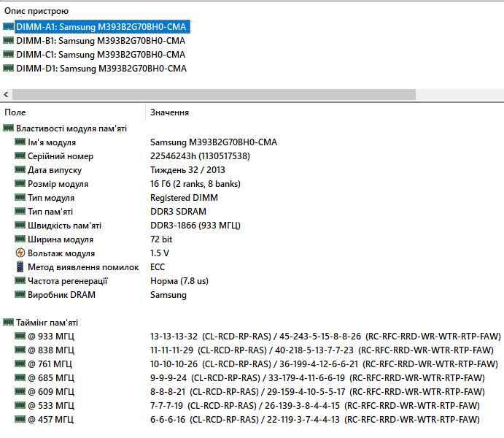Select timing value starting 10-10-10-26
The height and width of the screenshot is (438, 504).
pyautogui.click(x=324, y=364)
